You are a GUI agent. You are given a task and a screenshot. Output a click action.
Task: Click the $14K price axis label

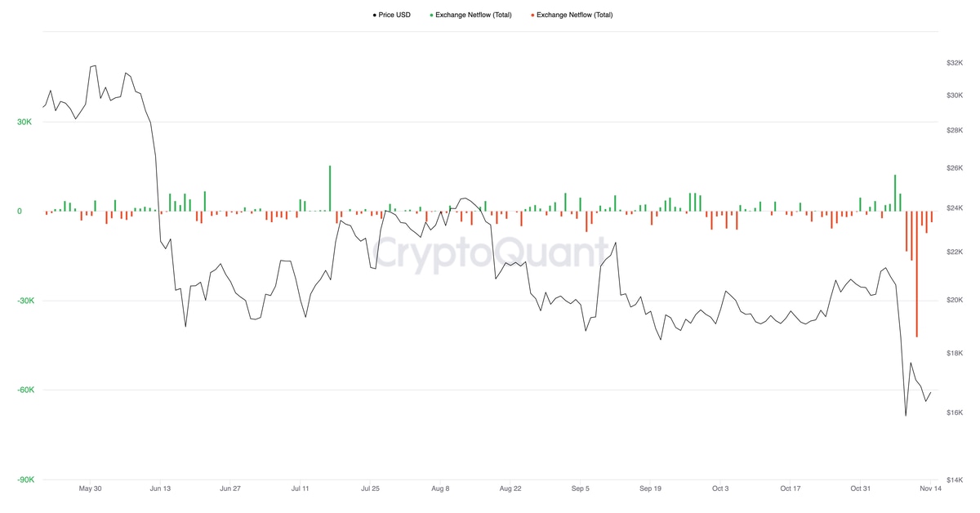(955, 480)
